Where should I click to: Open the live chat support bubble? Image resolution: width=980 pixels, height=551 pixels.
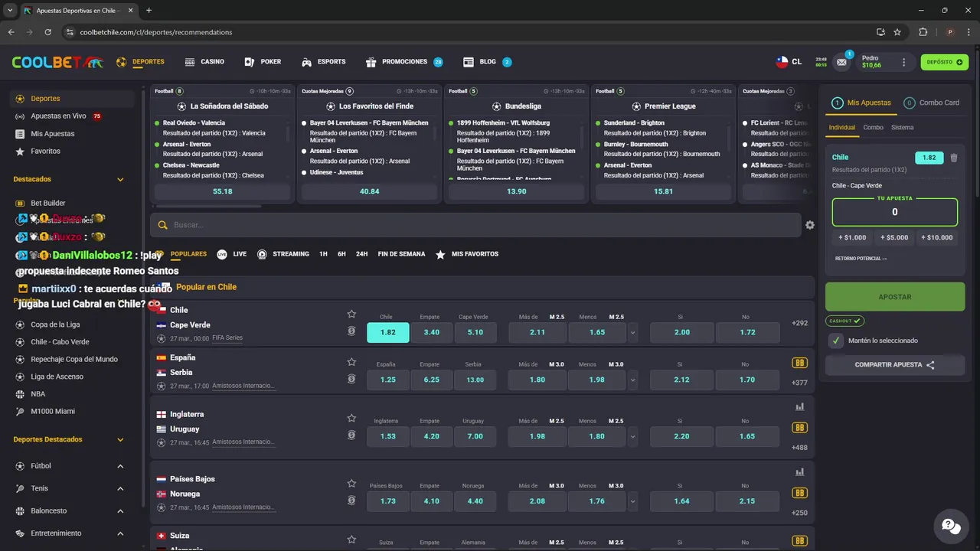click(x=951, y=526)
